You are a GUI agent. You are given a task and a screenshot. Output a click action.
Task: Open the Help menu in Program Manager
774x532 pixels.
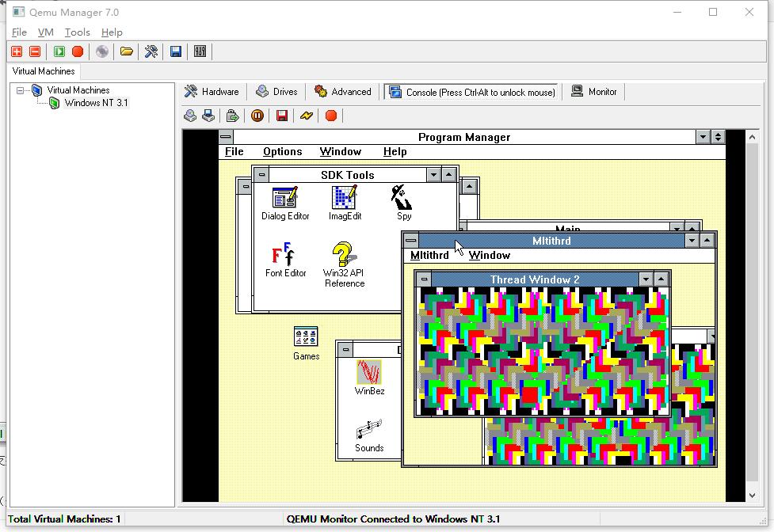tap(395, 151)
